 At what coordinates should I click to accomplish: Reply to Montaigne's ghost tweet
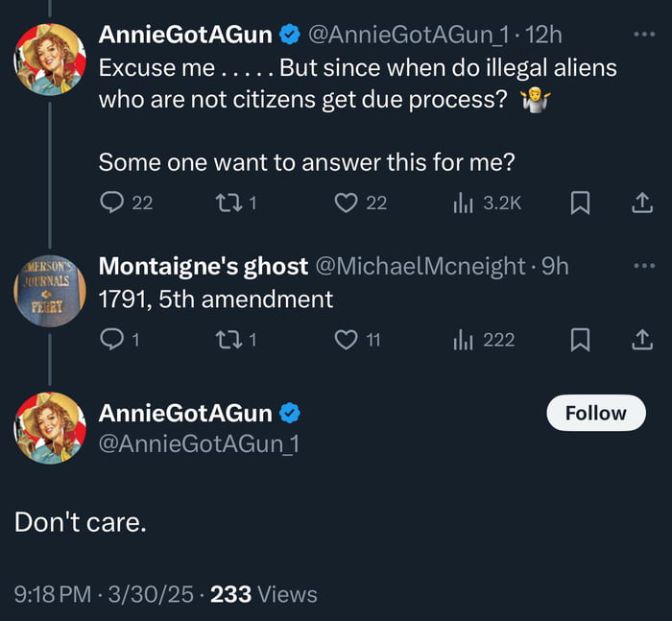112,340
